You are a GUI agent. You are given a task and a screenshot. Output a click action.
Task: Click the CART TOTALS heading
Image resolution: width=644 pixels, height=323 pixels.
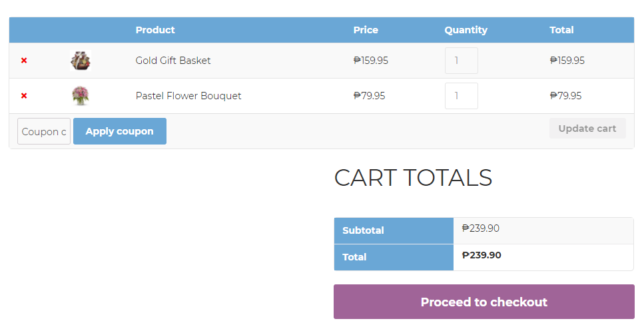[x=413, y=178]
